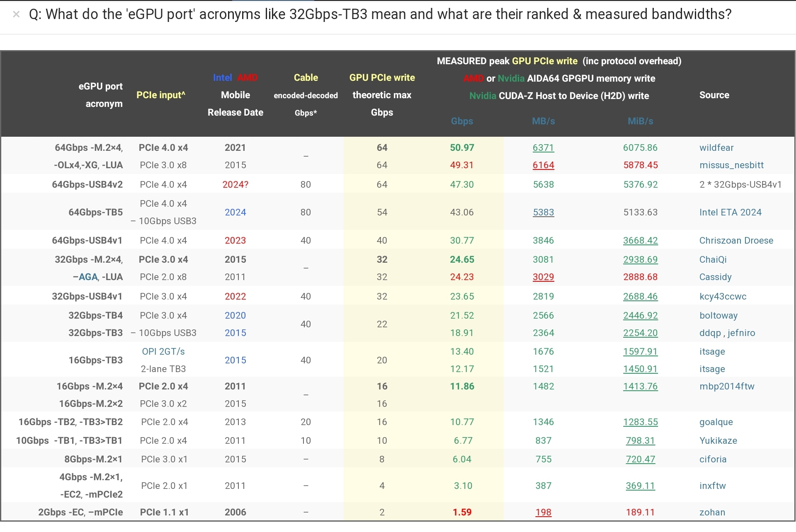This screenshot has height=532, width=796.
Task: Open the 6164 MB/s result link
Action: coord(543,165)
